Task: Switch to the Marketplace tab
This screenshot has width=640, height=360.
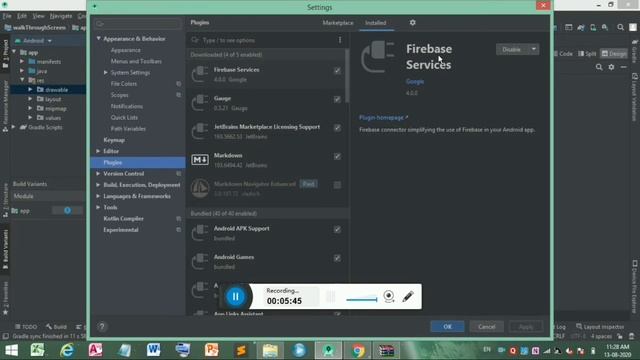Action: pyautogui.click(x=338, y=23)
